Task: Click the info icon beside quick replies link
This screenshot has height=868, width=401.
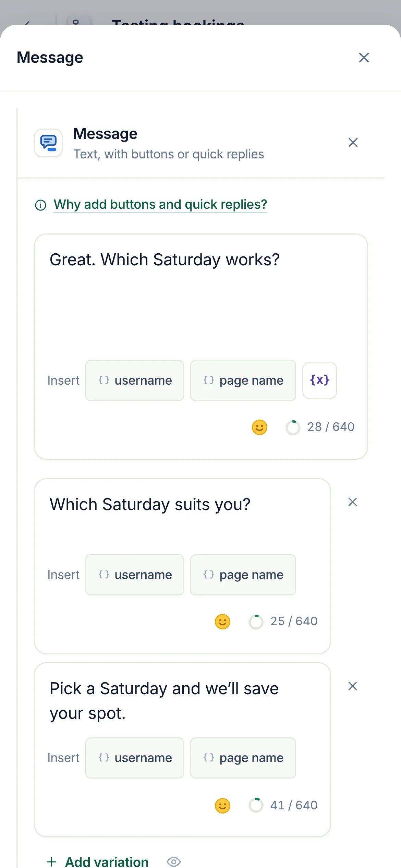Action: tap(41, 205)
